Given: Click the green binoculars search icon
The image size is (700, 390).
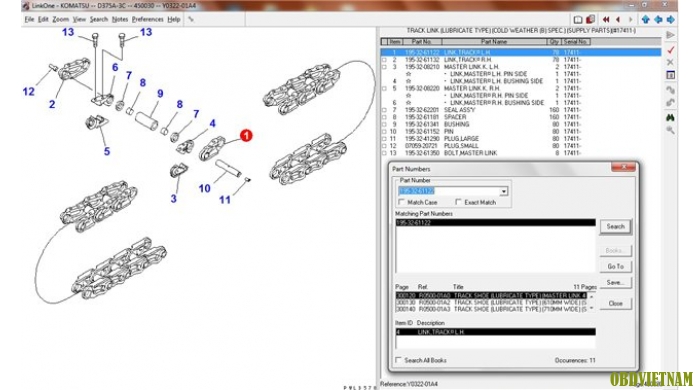Looking at the screenshot, I should tap(670, 117).
